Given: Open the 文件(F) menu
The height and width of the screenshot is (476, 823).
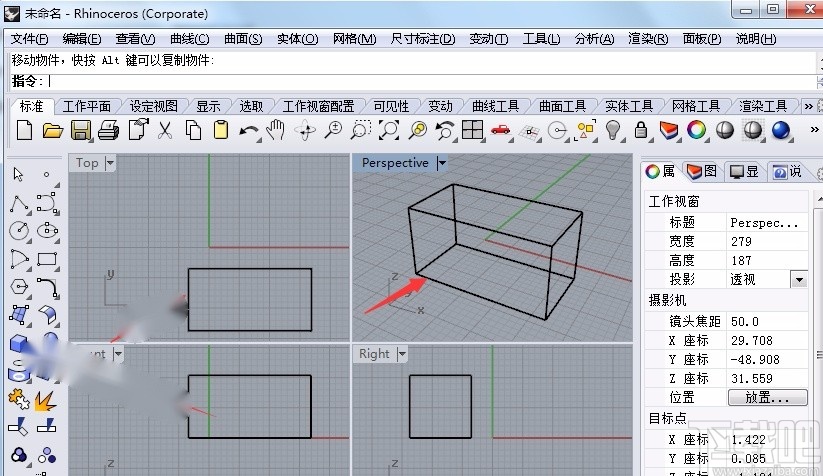Looking at the screenshot, I should coord(29,39).
